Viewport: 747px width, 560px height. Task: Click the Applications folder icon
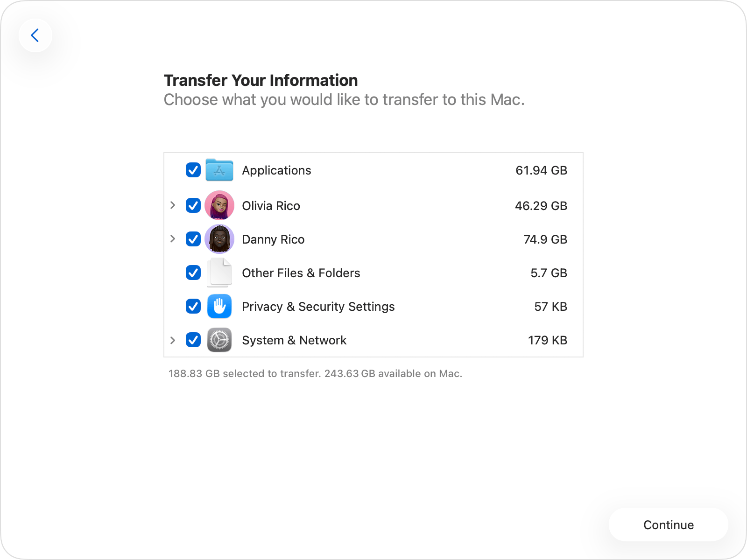tap(219, 170)
